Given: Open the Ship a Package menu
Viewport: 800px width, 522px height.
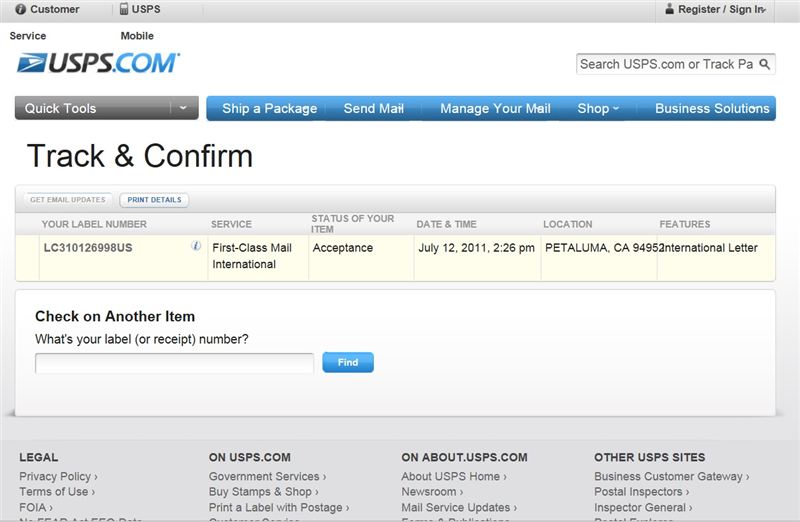Looking at the screenshot, I should pos(269,108).
